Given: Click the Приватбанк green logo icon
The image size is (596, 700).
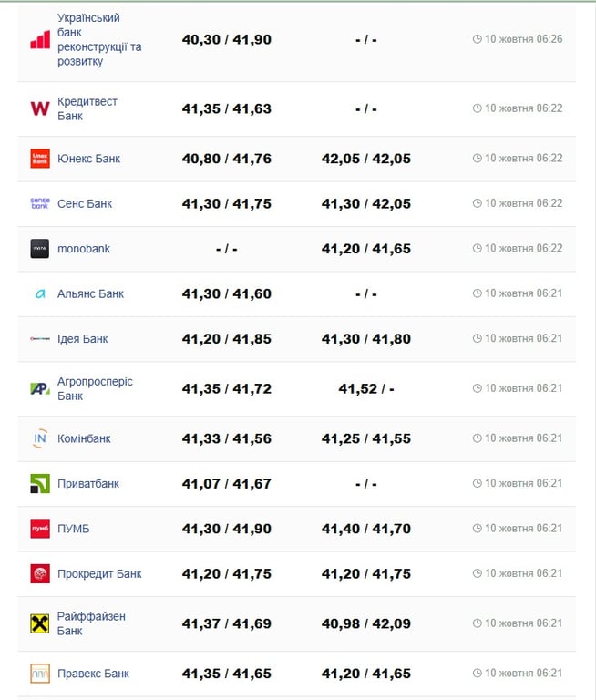Looking at the screenshot, I should [x=40, y=484].
